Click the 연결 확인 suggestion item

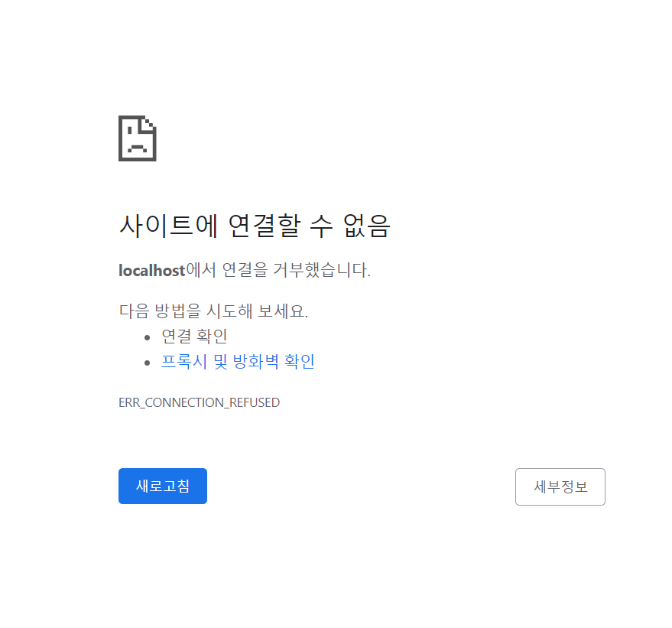[x=194, y=336]
